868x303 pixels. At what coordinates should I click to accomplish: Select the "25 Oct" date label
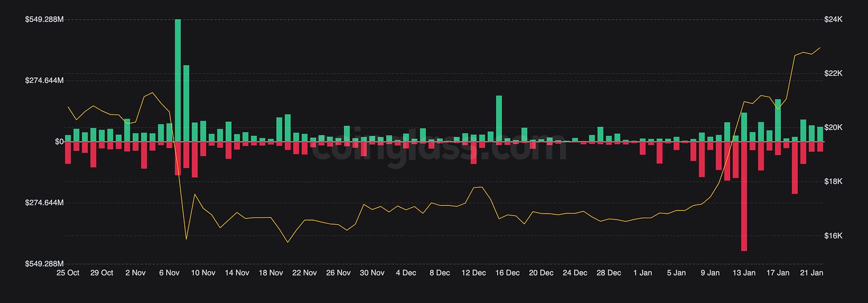point(67,273)
